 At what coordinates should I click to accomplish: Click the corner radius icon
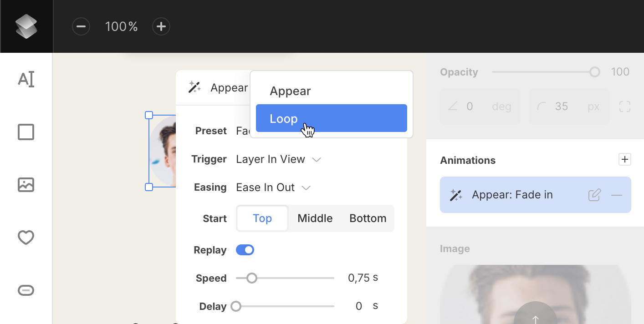tap(542, 106)
